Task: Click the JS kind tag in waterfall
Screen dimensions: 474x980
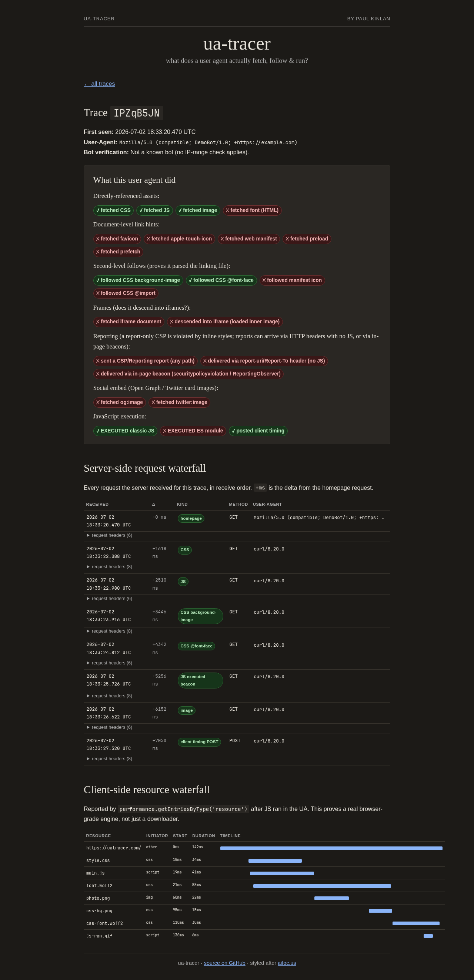Action: [x=183, y=582]
